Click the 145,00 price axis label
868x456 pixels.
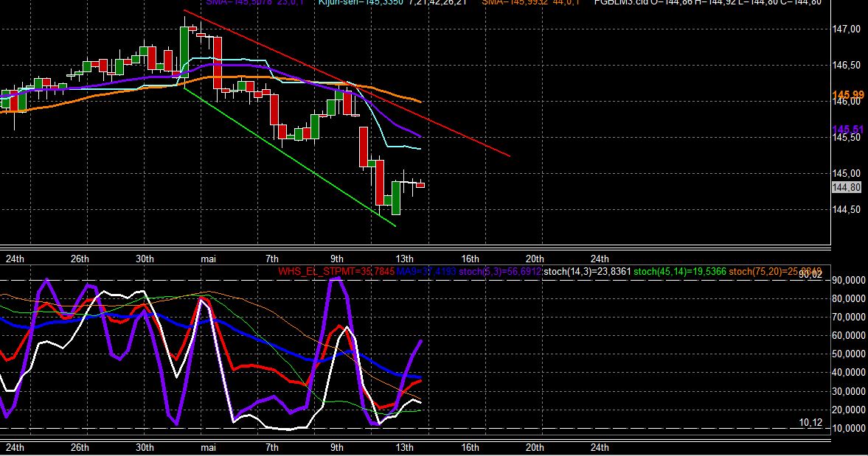(847, 174)
